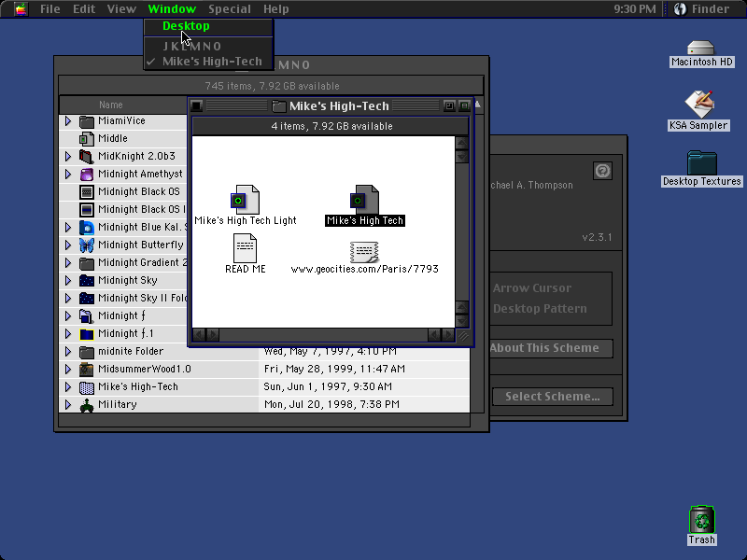Expand the Midnight Butterfly row
Screen dimensions: 747x560
68,245
